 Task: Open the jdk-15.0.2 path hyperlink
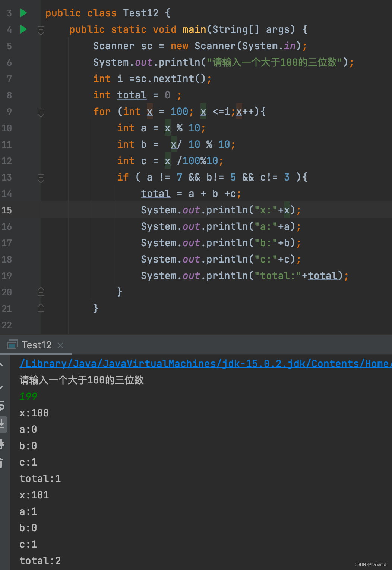186,363
